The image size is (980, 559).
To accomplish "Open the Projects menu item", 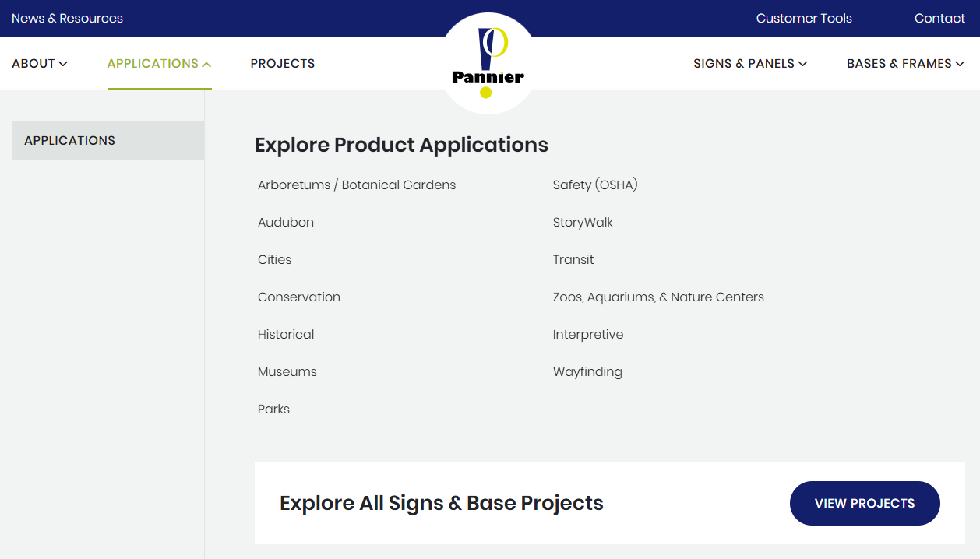I will point(283,64).
